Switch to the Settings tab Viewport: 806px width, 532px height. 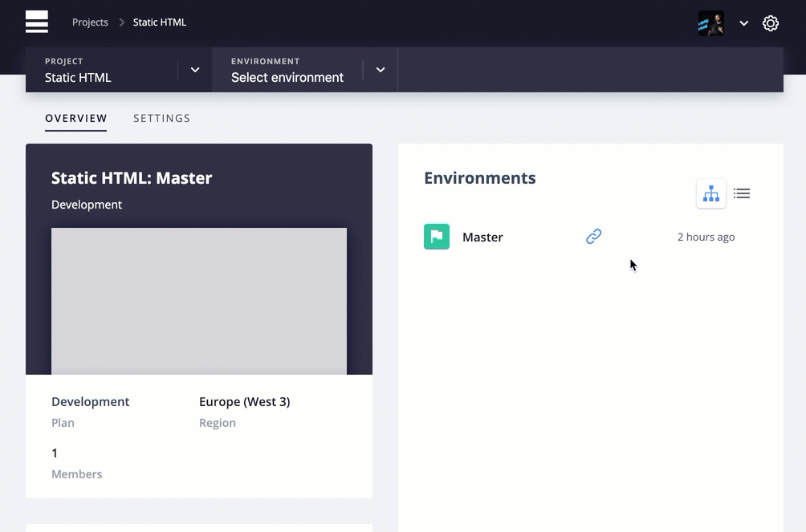tap(161, 118)
